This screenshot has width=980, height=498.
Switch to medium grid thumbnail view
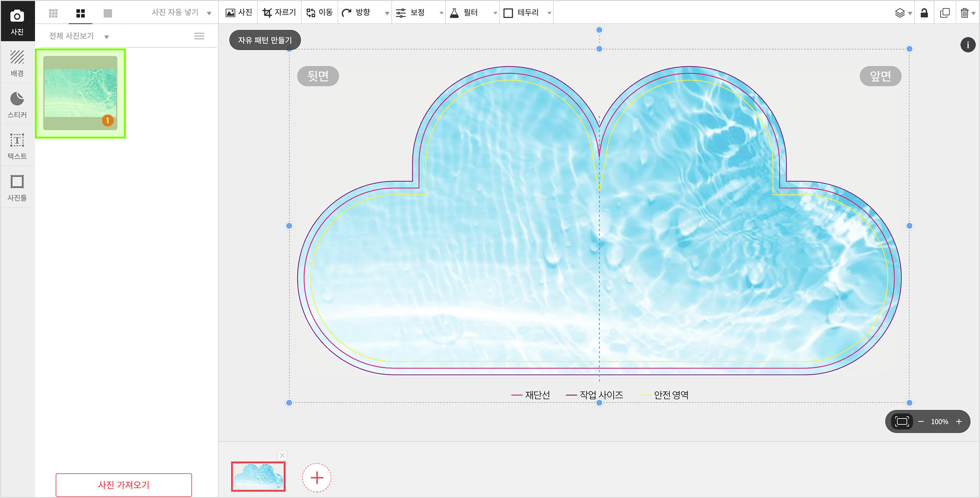coord(80,13)
